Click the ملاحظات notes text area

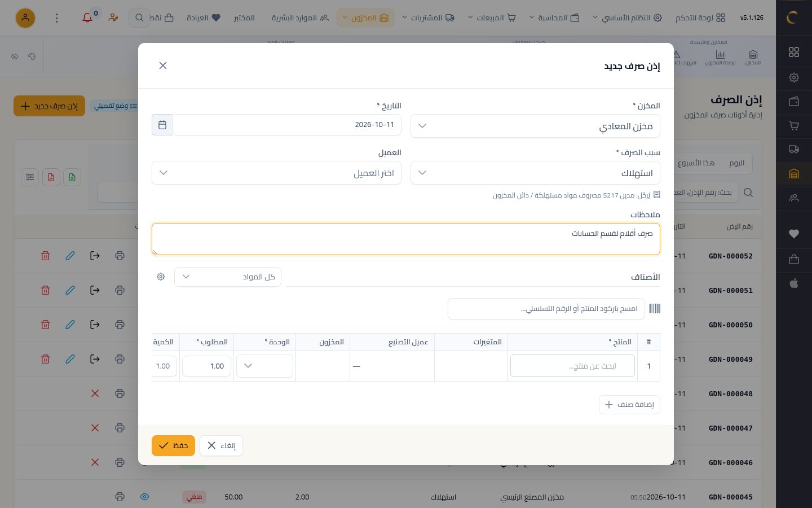(x=405, y=239)
